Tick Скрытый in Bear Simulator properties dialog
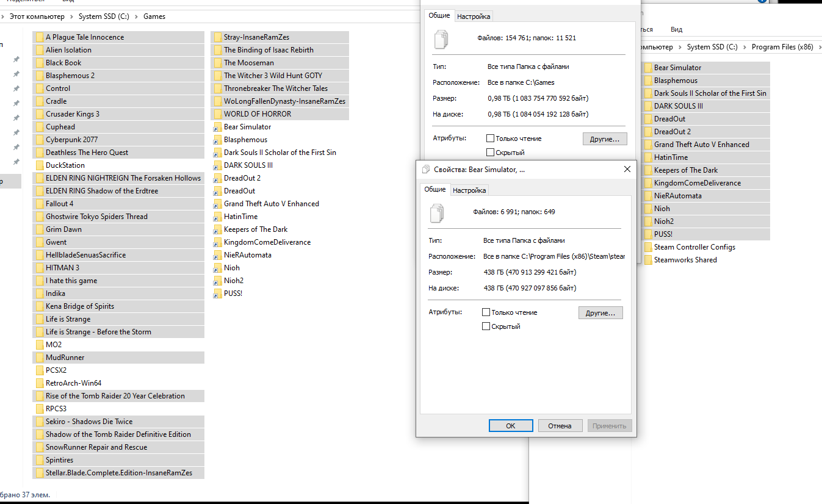The height and width of the screenshot is (504, 822). [486, 326]
